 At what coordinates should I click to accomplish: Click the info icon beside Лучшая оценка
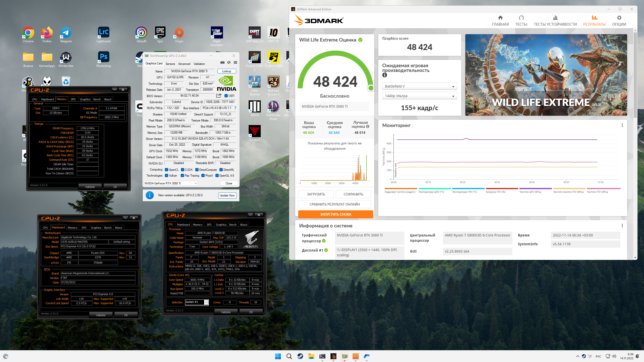pos(368,127)
